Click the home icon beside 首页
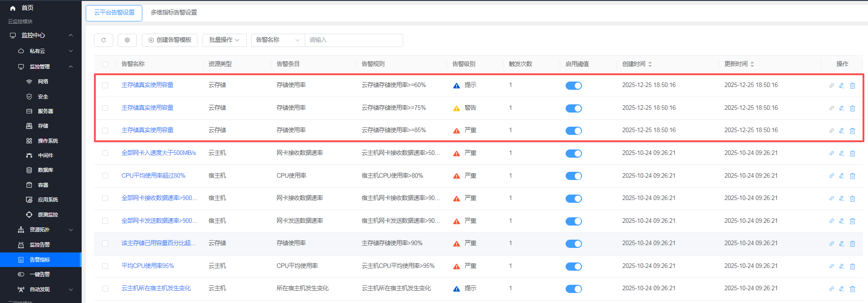The width and height of the screenshot is (868, 303). click(13, 8)
